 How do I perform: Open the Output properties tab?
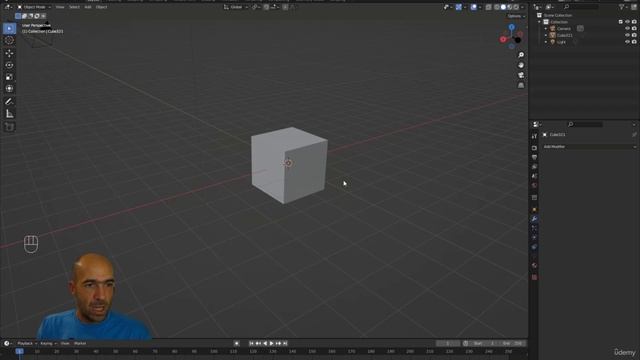[534, 157]
